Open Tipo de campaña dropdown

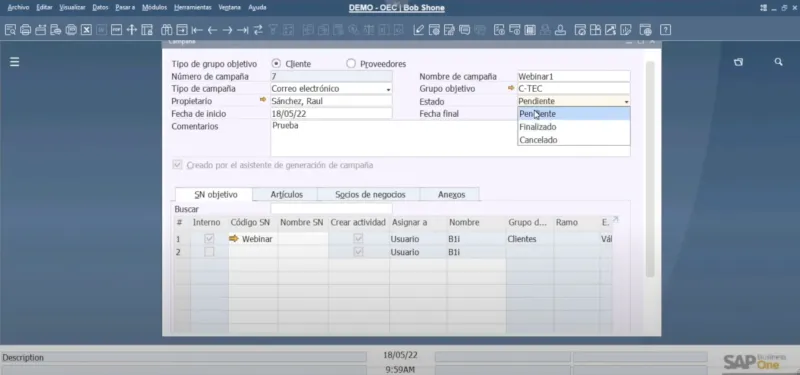point(388,89)
